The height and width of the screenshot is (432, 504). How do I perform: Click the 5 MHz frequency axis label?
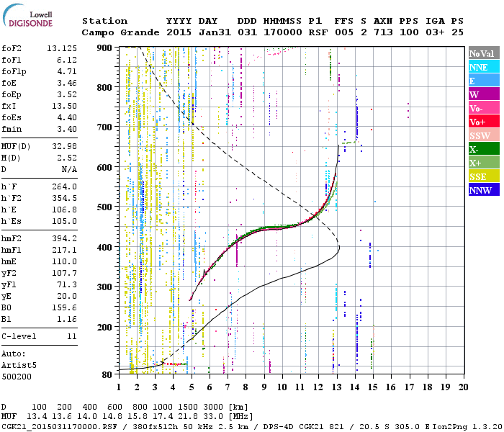[x=192, y=387]
